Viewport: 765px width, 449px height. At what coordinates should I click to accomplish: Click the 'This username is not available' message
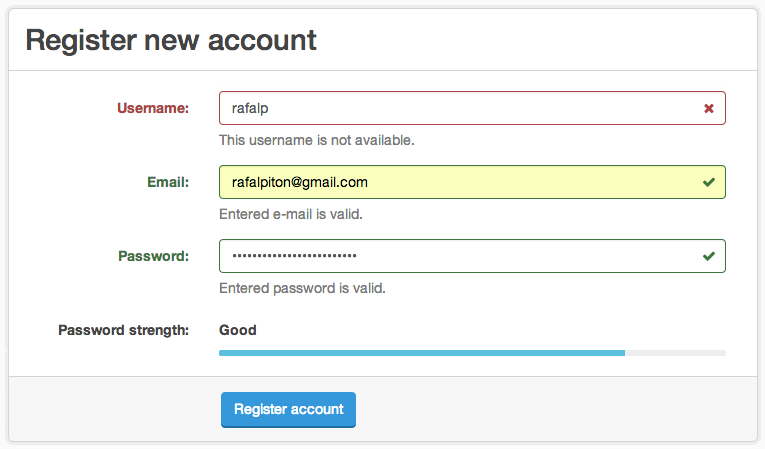click(x=316, y=140)
